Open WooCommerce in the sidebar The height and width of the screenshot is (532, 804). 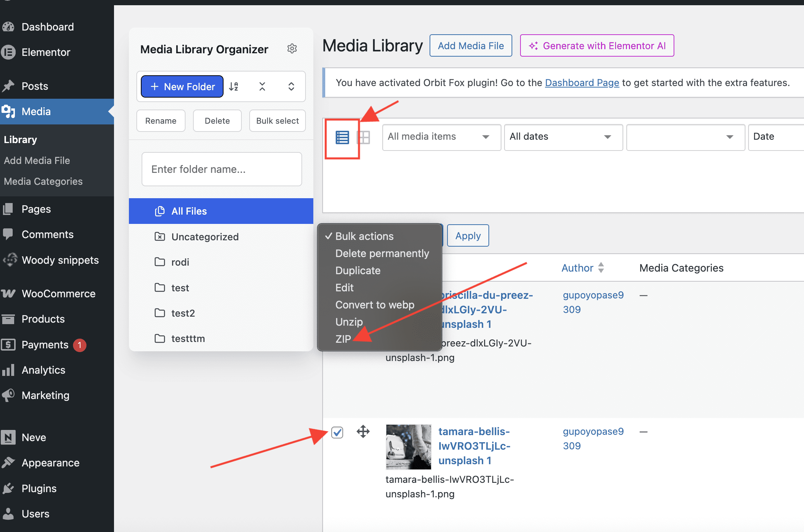coord(58,294)
